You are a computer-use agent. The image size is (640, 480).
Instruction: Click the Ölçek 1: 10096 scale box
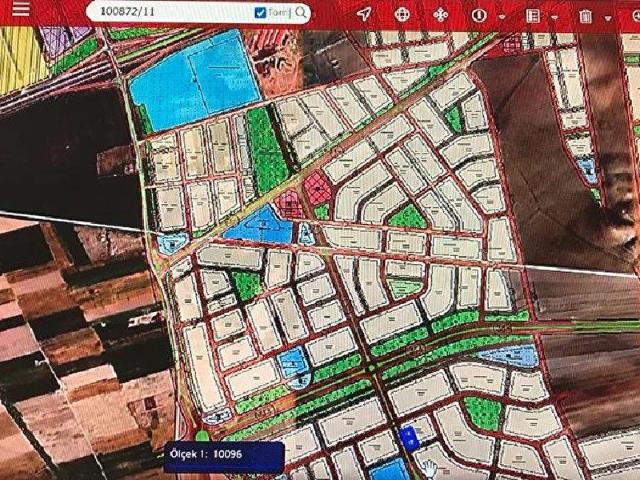tap(224, 455)
